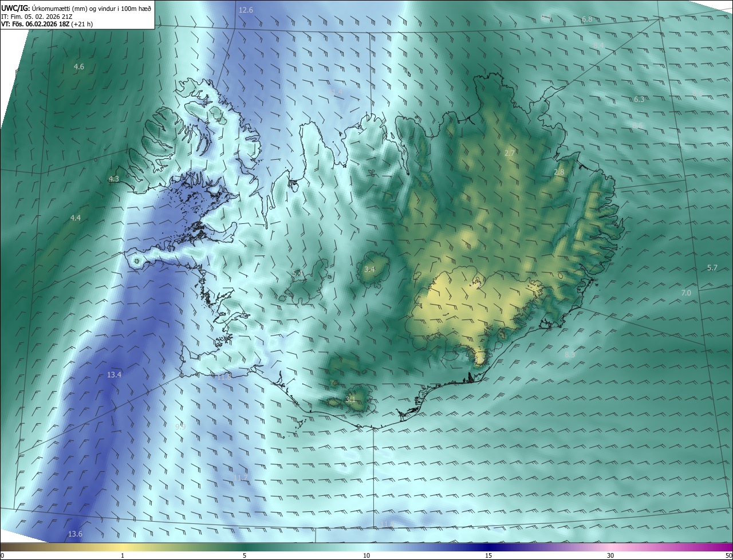Viewport: 733px width, 560px height.
Task: Click the 11.4 value label on the map
Action: [337, 92]
